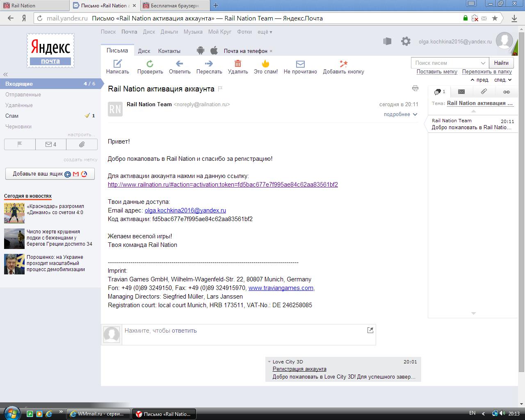Open a new browser tab with the plus
525x420 pixels.
pos(216,5)
